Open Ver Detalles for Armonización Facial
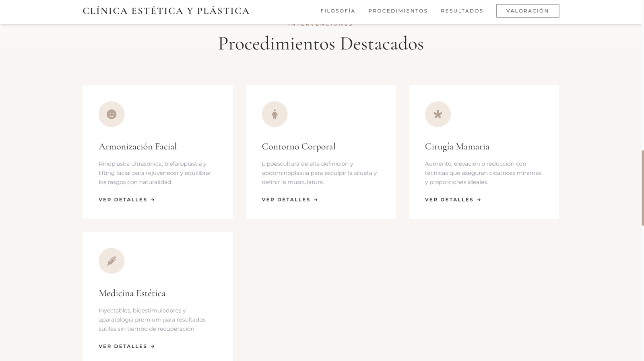 (x=127, y=200)
